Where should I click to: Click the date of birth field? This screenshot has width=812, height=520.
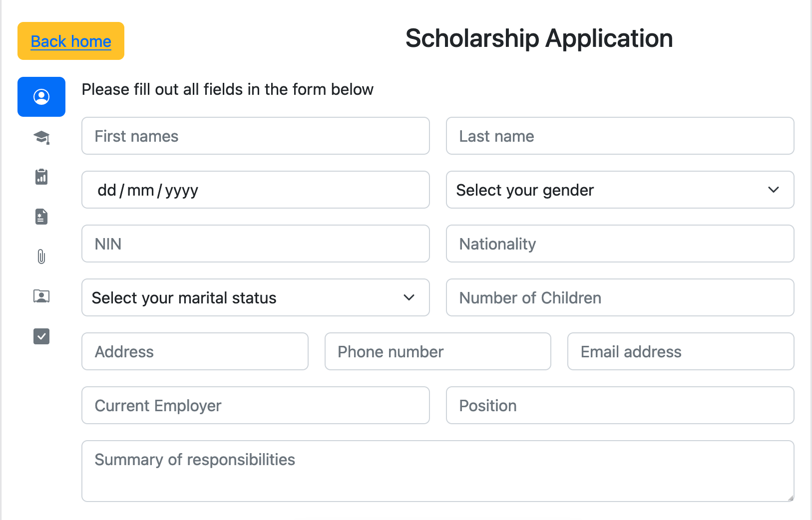255,190
